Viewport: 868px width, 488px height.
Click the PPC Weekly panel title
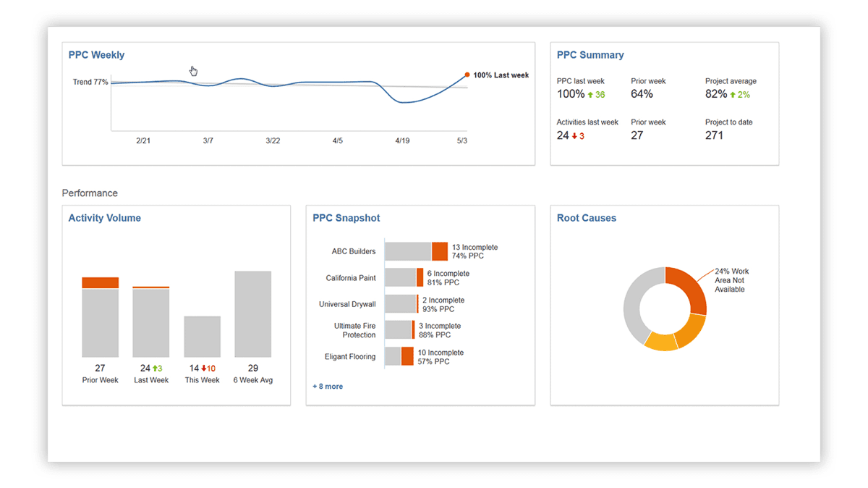tap(96, 55)
